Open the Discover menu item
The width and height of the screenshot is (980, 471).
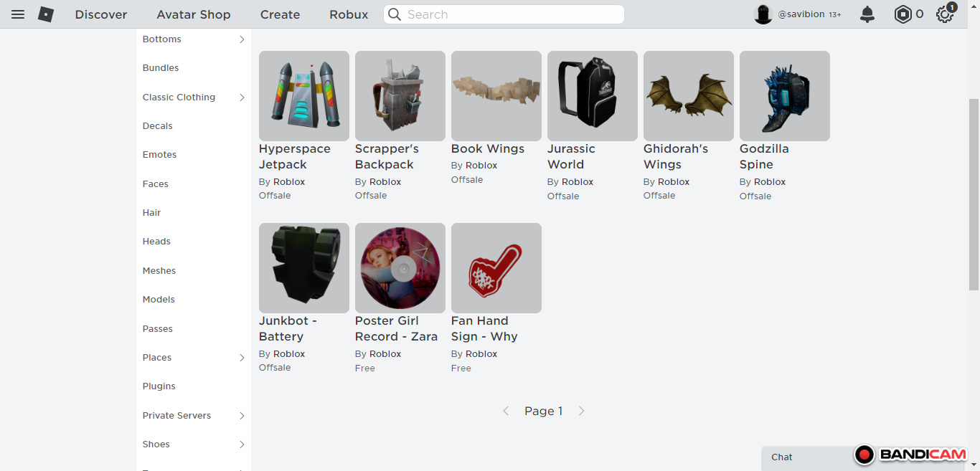click(x=101, y=14)
